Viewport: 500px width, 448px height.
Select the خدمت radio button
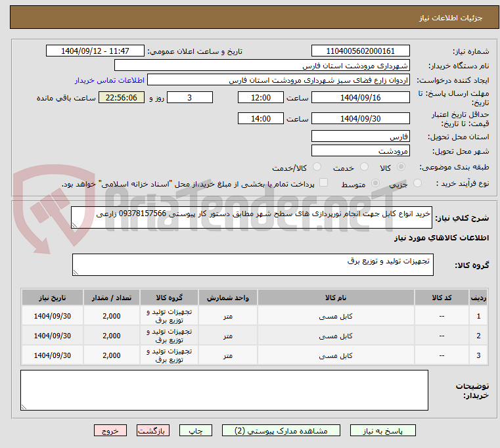pos(364,167)
